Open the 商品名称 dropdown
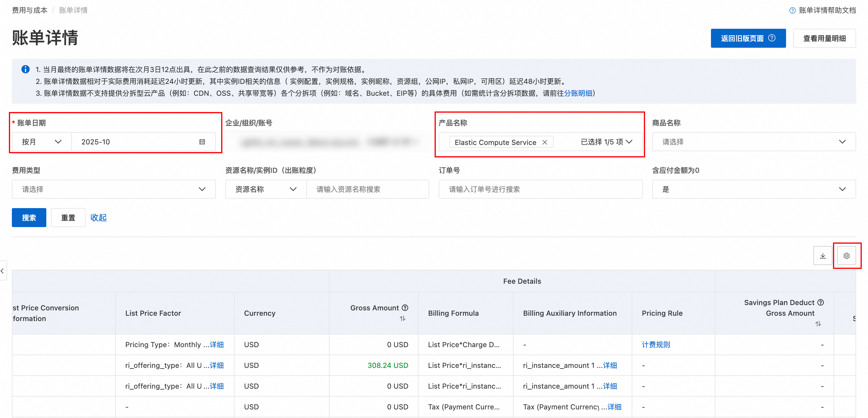 (753, 142)
